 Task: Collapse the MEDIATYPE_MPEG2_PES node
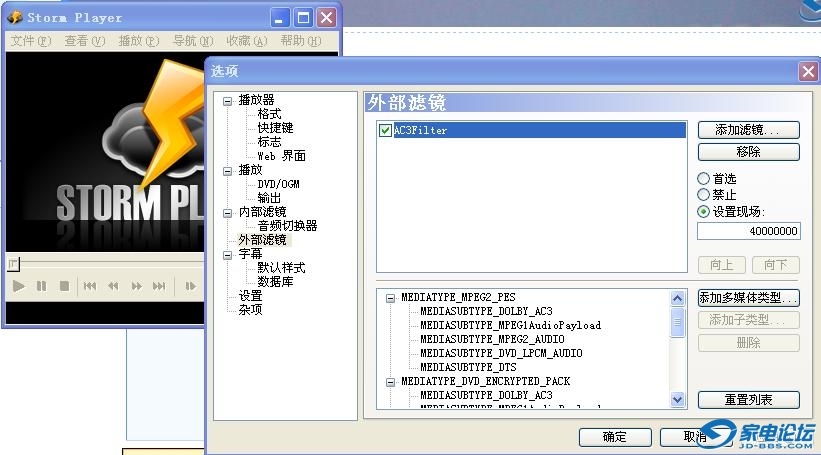[x=390, y=298]
